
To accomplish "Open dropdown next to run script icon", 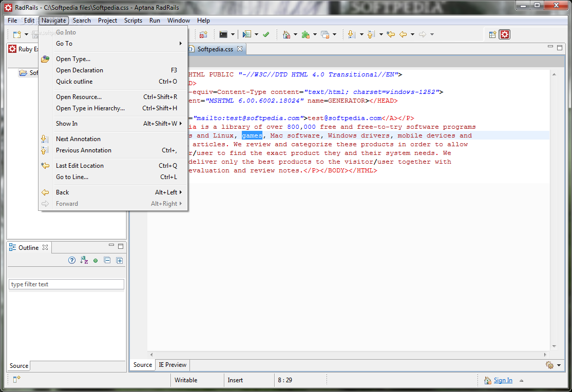I will tap(256, 35).
